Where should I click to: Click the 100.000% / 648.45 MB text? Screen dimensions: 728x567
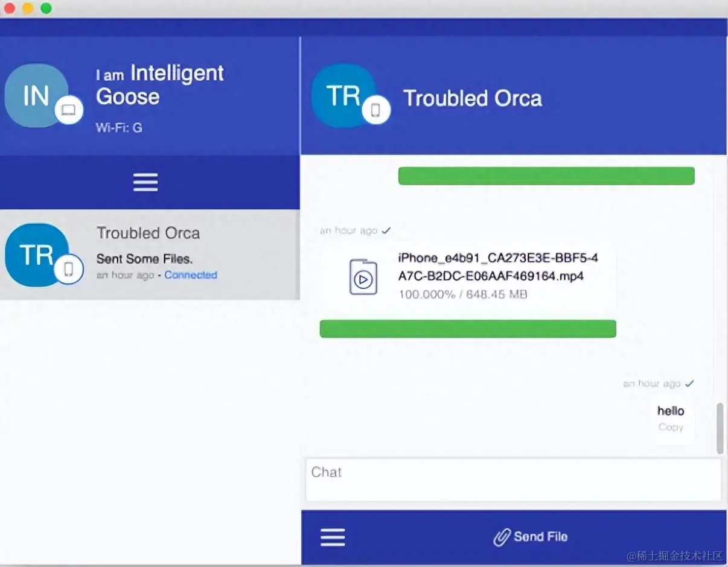click(x=463, y=294)
